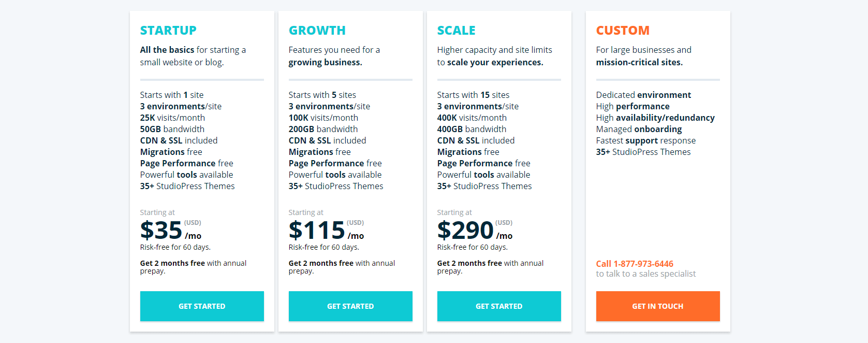Select the SCALE plan heading
Screen dimensions: 868x343
456,30
